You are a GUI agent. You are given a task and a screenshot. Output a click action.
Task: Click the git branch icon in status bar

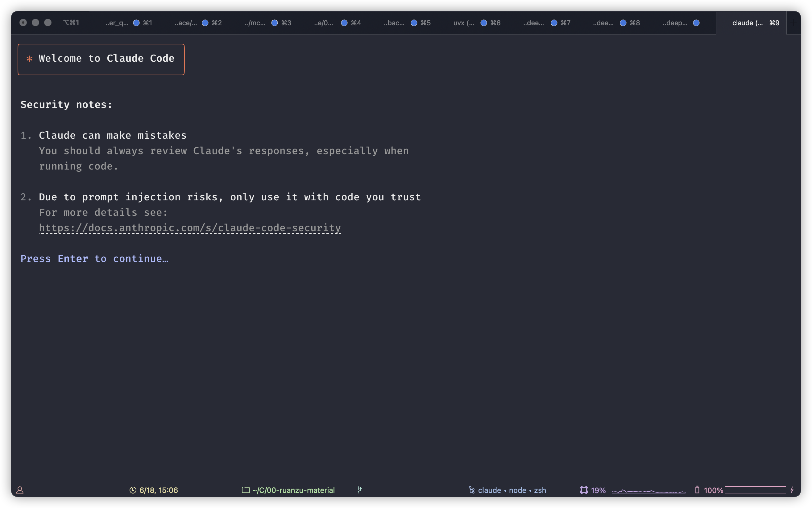359,490
